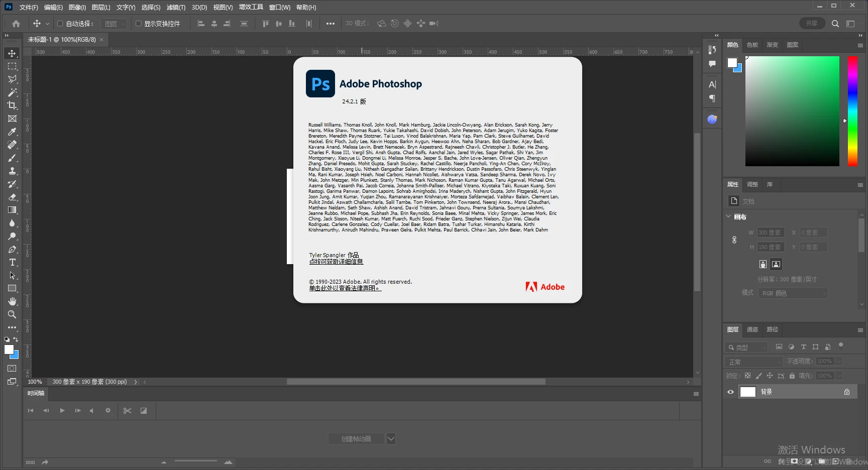Open the 滤镜(T) menu

click(176, 7)
